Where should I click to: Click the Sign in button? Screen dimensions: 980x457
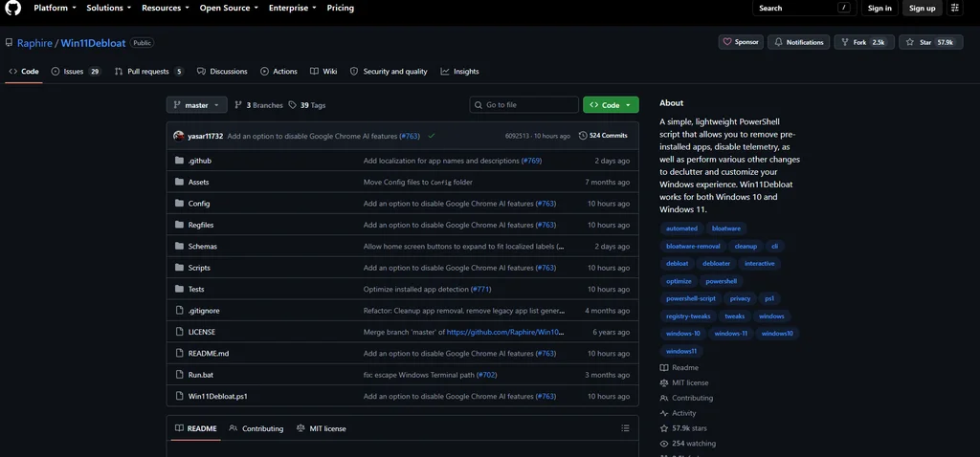(880, 8)
